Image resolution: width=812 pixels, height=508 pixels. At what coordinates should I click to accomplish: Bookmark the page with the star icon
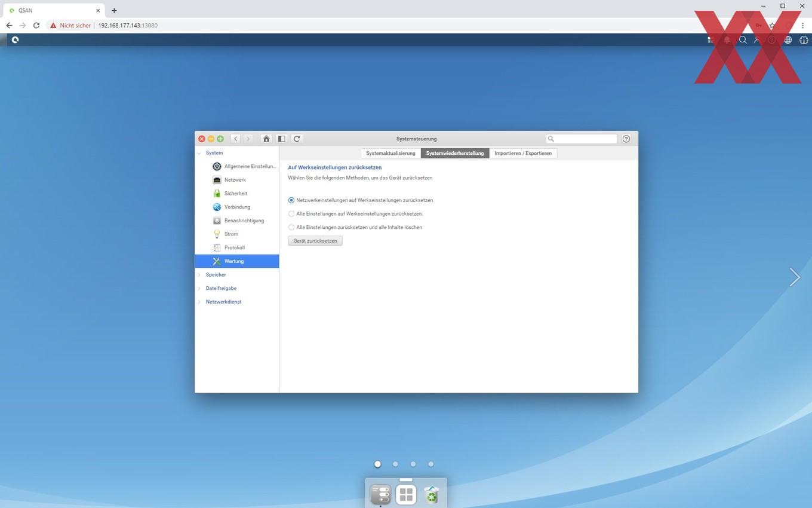pos(772,26)
